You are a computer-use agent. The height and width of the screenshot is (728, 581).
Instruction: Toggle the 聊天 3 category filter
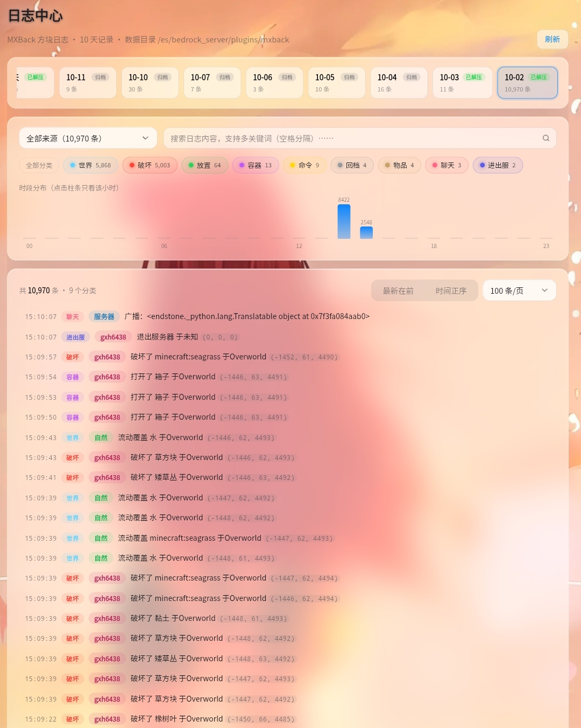click(447, 165)
